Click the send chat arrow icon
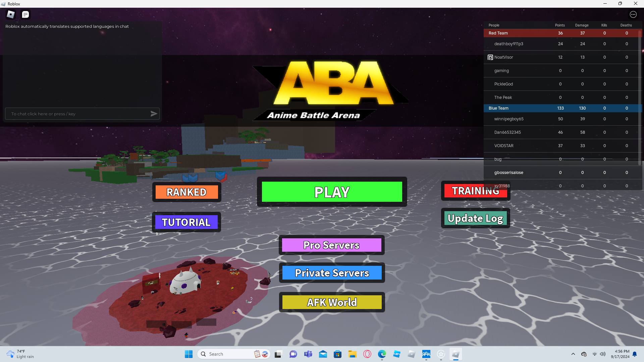Image resolution: width=644 pixels, height=362 pixels. (x=154, y=114)
